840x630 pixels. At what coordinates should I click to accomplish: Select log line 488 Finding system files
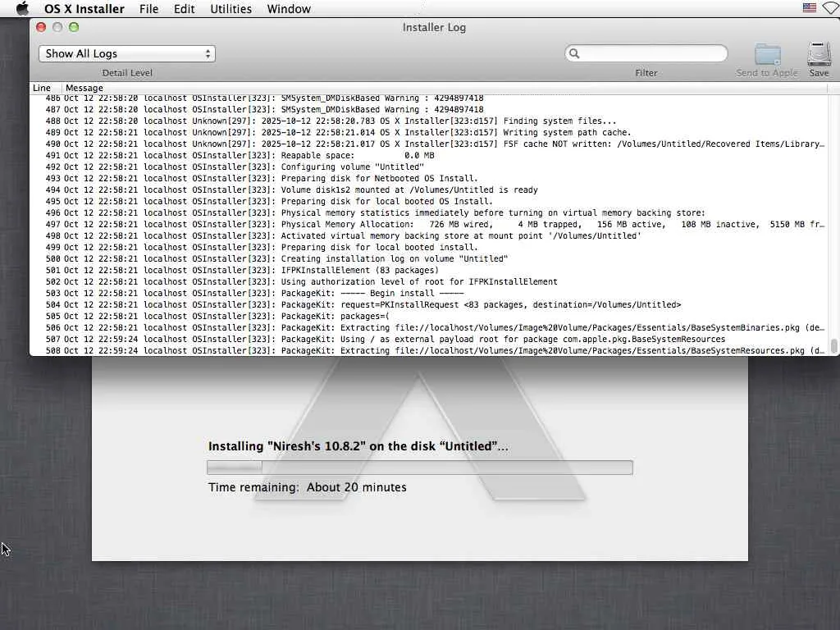point(428,121)
